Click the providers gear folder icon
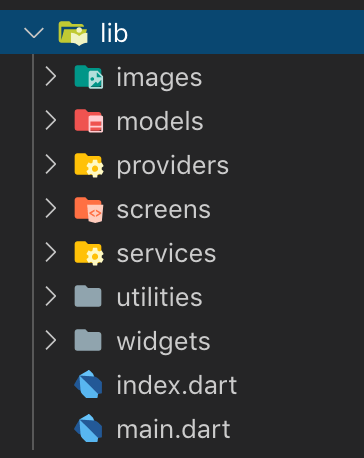The height and width of the screenshot is (458, 364). (x=89, y=165)
